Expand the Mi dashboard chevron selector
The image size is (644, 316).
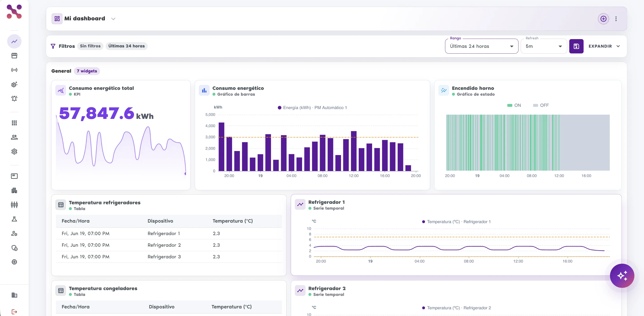pos(113,19)
